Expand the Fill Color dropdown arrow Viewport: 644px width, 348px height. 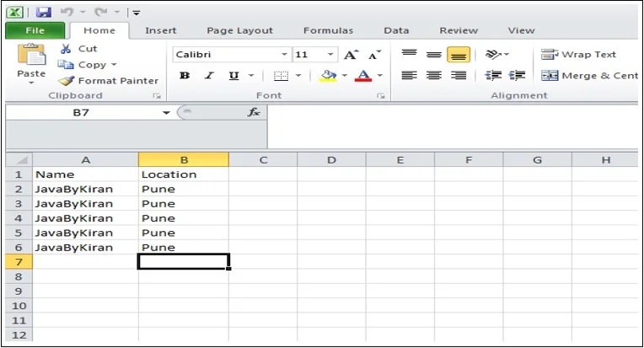coord(345,76)
